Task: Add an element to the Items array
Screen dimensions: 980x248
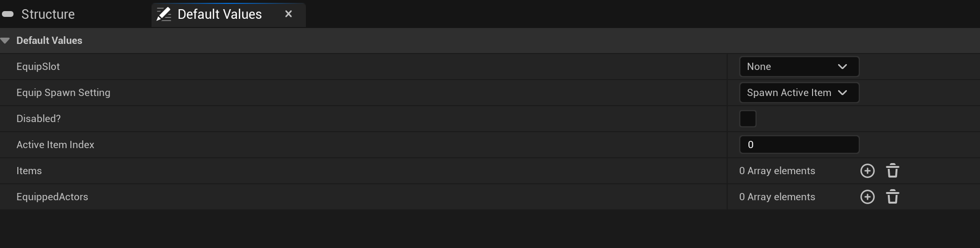Action: point(867,171)
